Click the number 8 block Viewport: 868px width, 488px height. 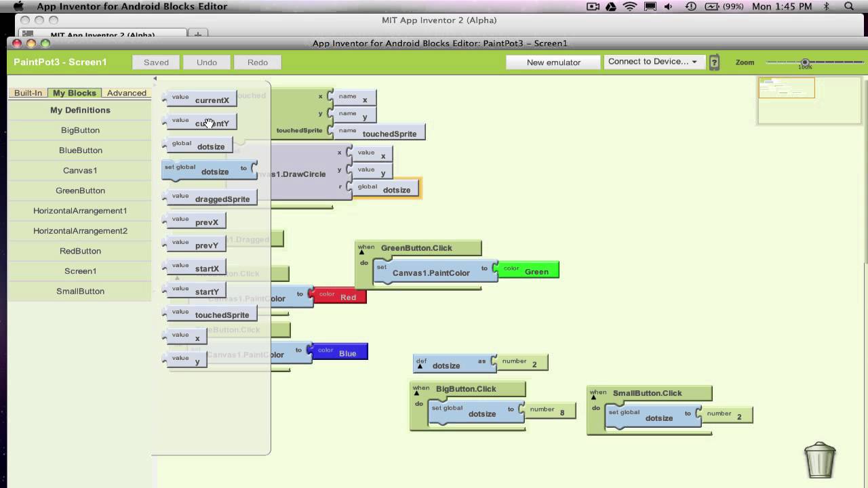pos(549,411)
